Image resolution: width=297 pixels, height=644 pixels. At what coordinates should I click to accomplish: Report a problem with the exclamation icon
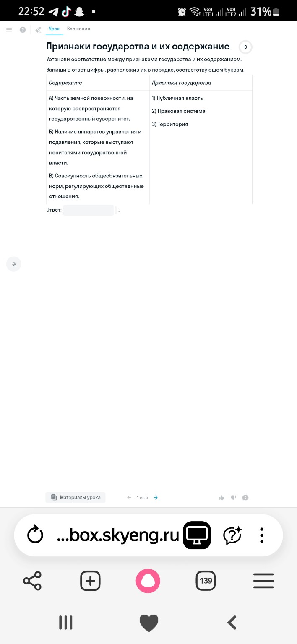(245, 498)
